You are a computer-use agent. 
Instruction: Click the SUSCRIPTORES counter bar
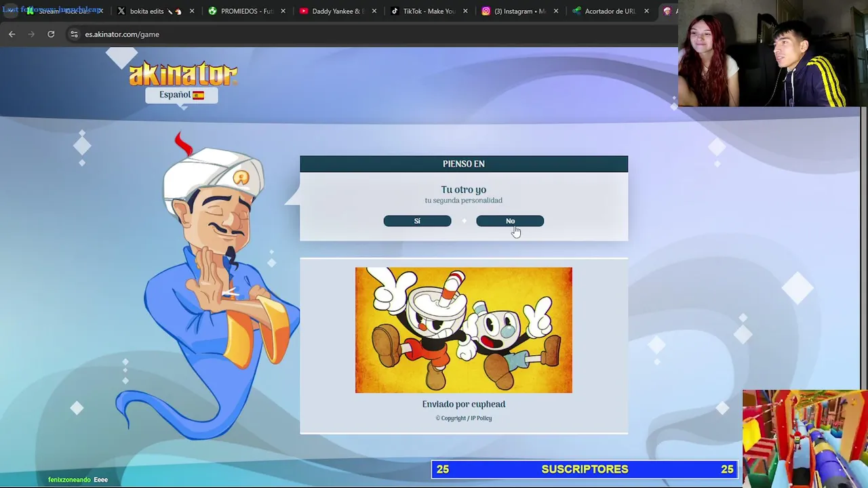coord(585,469)
